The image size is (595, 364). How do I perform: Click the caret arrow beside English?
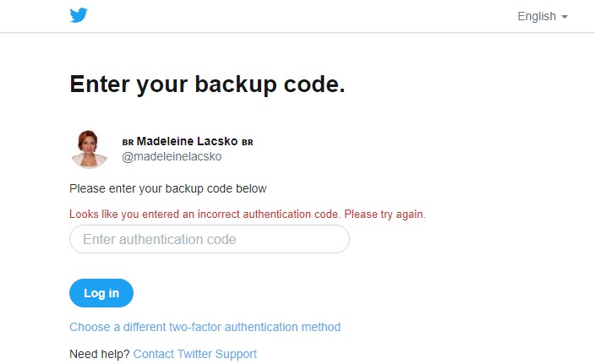564,17
